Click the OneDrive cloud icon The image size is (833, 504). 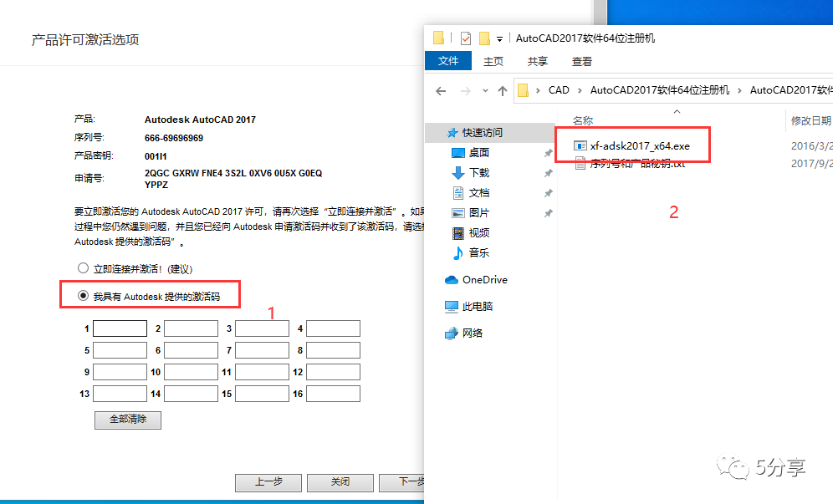451,280
